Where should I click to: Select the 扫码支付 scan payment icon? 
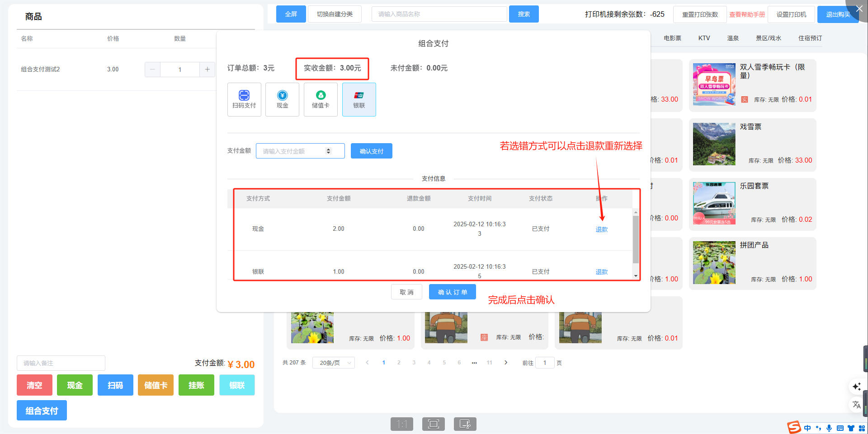pos(244,99)
